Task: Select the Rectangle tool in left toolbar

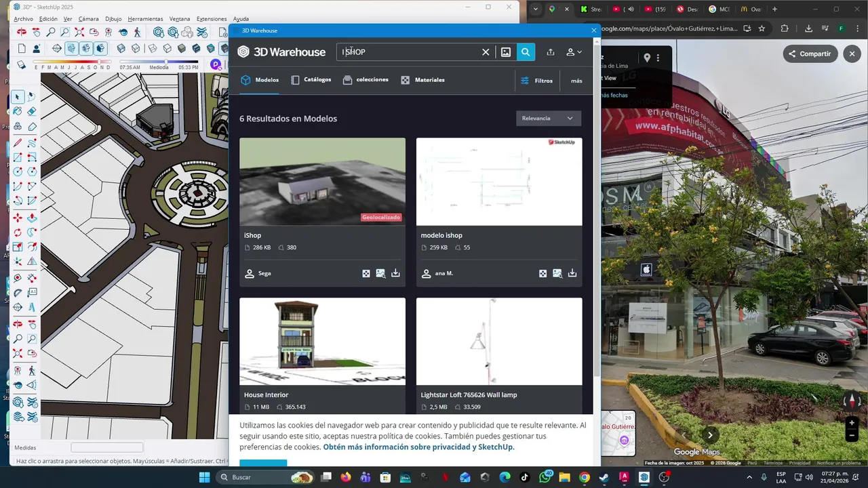Action: pyautogui.click(x=18, y=157)
